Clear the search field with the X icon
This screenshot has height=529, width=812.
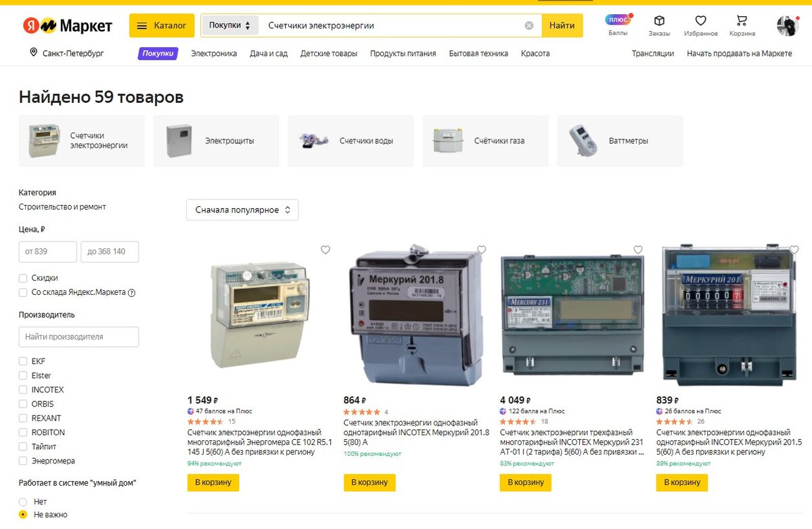529,26
